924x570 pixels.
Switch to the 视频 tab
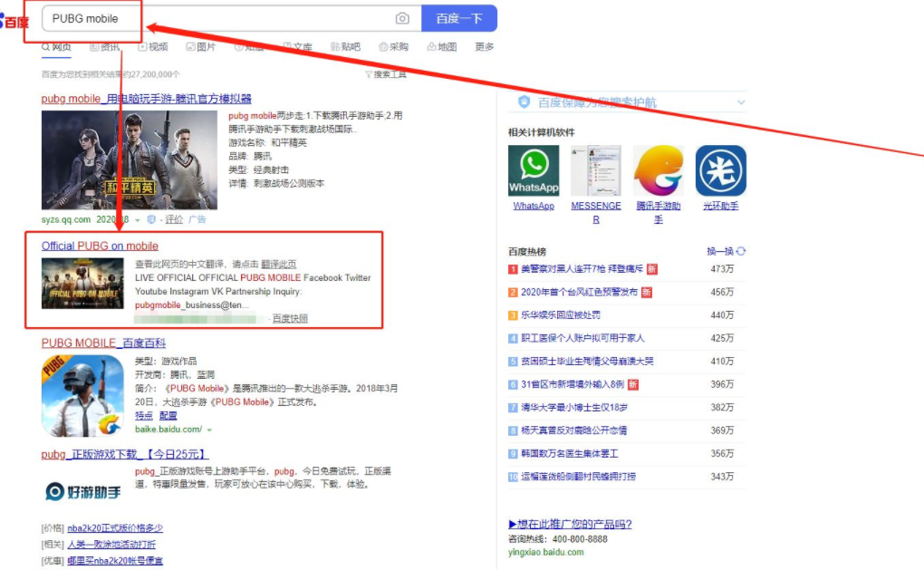(x=153, y=47)
